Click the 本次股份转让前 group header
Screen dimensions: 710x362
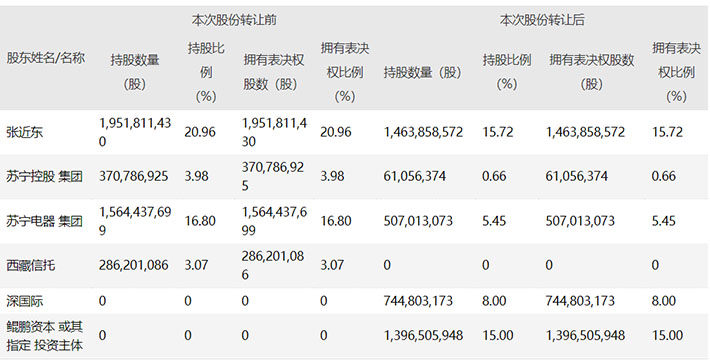coord(234,20)
